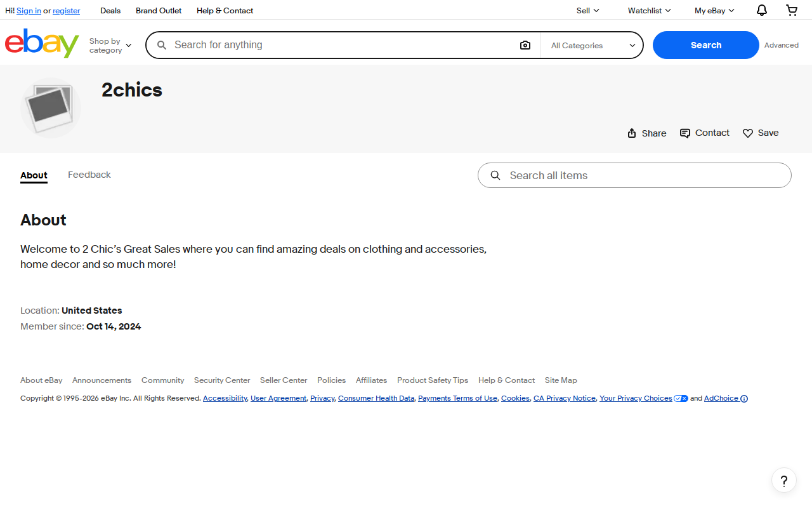Screen dimensions: 812x508
Task: Search by image camera icon
Action: pos(525,45)
